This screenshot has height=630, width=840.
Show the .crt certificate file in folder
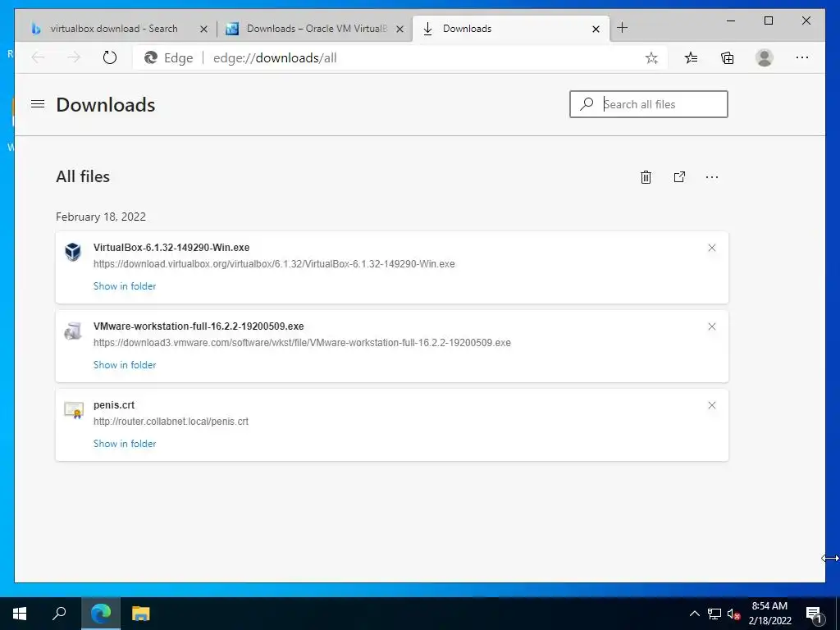125,444
